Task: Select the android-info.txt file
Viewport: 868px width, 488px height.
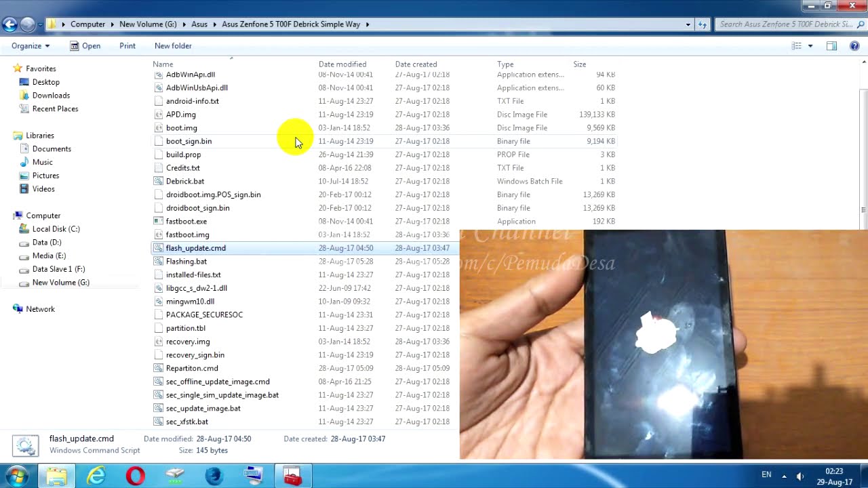Action: 193,101
